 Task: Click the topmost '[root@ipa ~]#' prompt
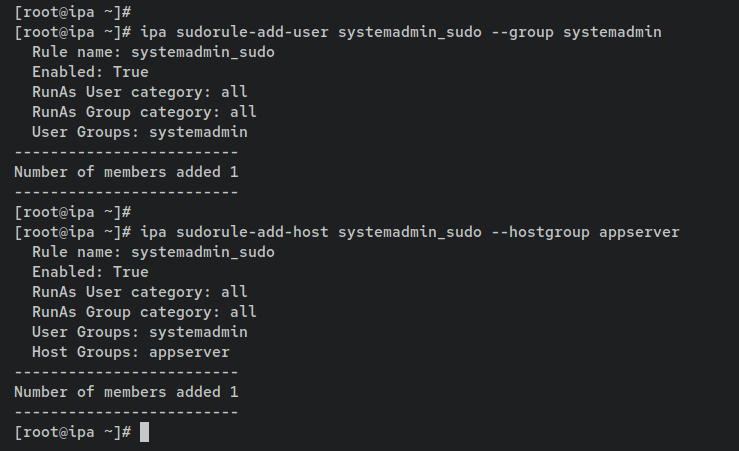(x=73, y=12)
